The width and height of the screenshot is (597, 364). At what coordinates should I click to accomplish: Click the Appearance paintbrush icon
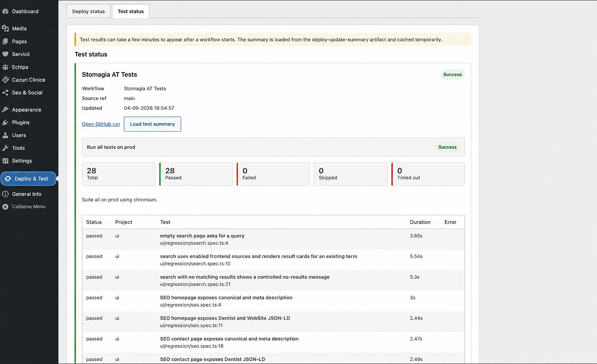[5, 110]
